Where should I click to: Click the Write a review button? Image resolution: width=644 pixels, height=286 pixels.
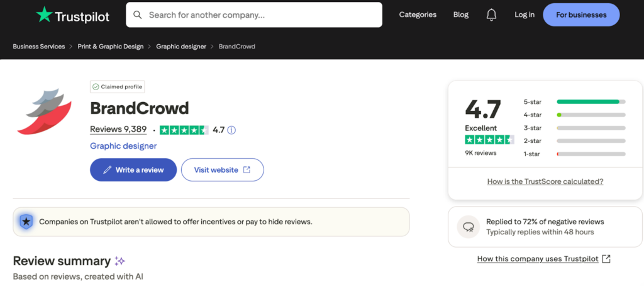pyautogui.click(x=133, y=170)
